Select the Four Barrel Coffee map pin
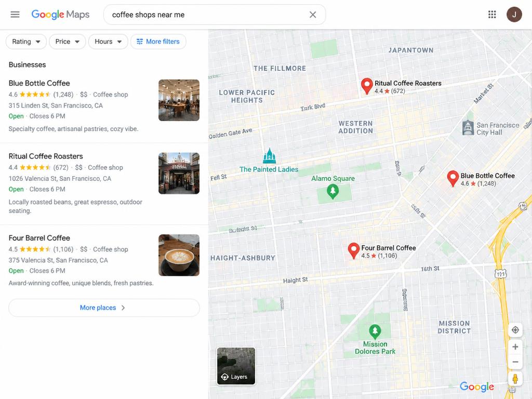Screen dimensions: 532x399 353,251
